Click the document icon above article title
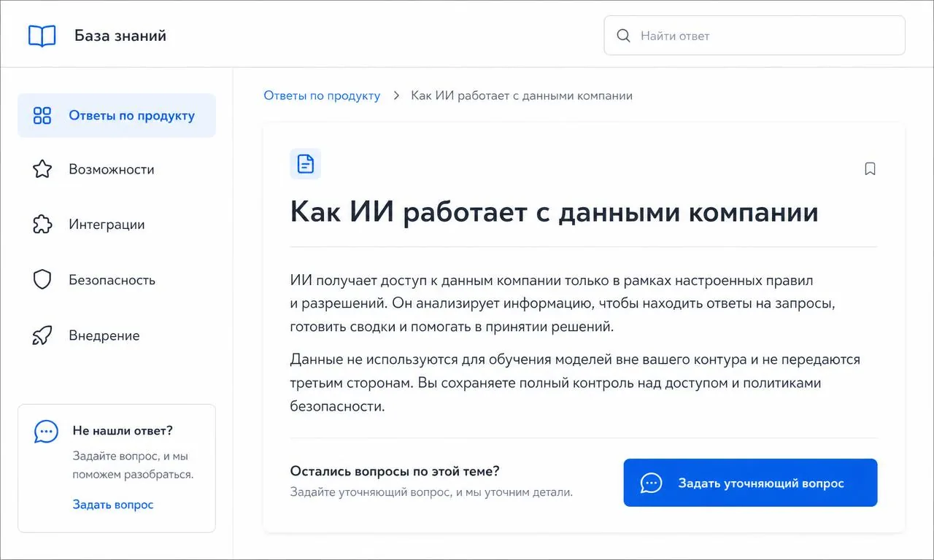934x560 pixels. pos(305,164)
